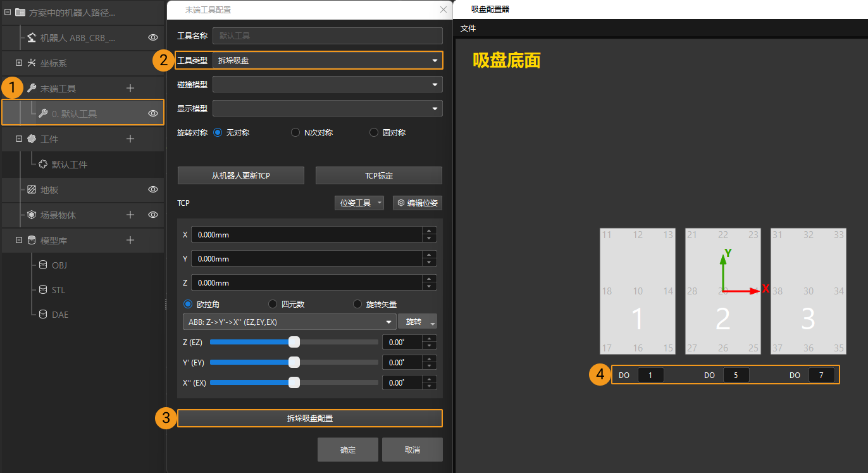The height and width of the screenshot is (473, 868).
Task: Select the OBJ model library entry
Action: pos(59,265)
